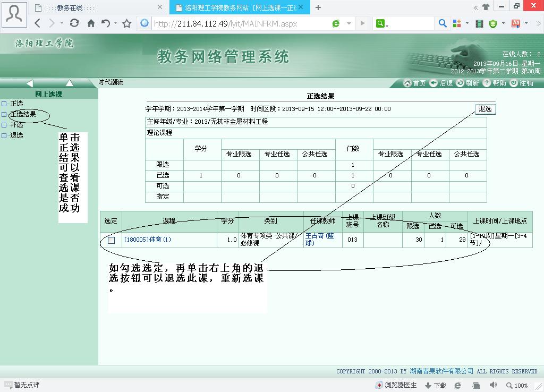This screenshot has width=544, height=392.
Task: Click the browser home icon
Action: (x=91, y=23)
